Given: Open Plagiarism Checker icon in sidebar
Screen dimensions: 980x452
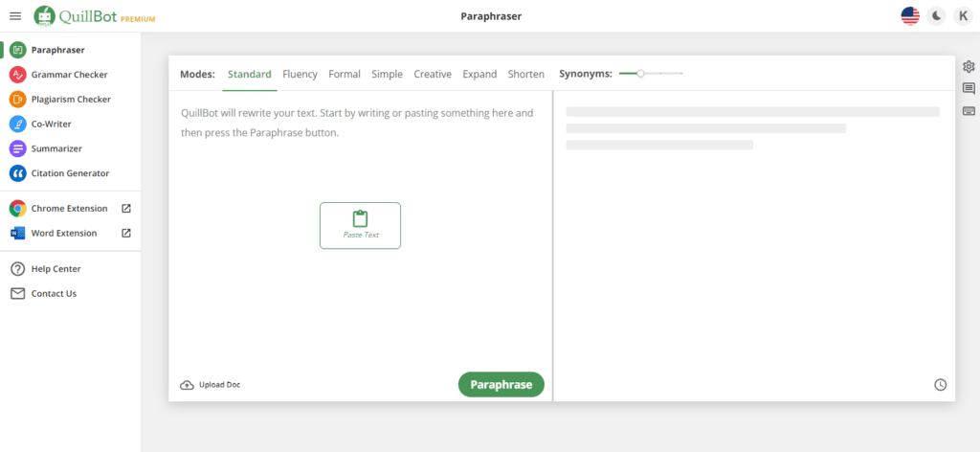Looking at the screenshot, I should click(17, 100).
